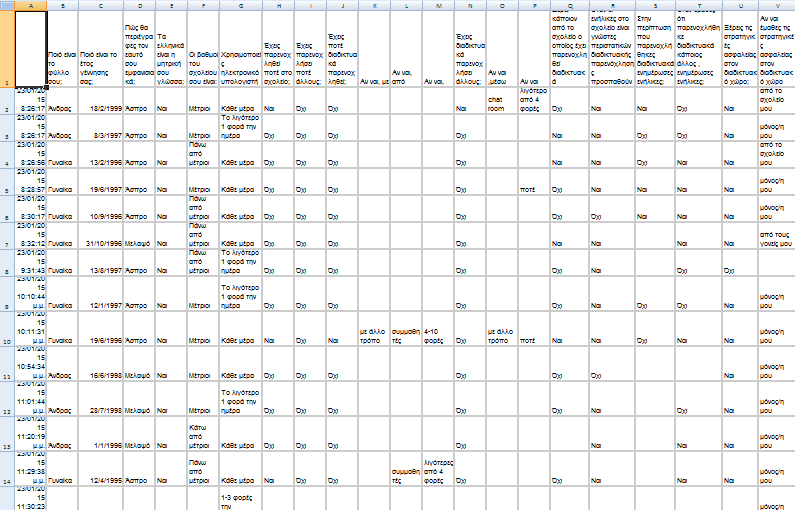Select row 1 header
The image size is (795, 510).
coord(7,49)
